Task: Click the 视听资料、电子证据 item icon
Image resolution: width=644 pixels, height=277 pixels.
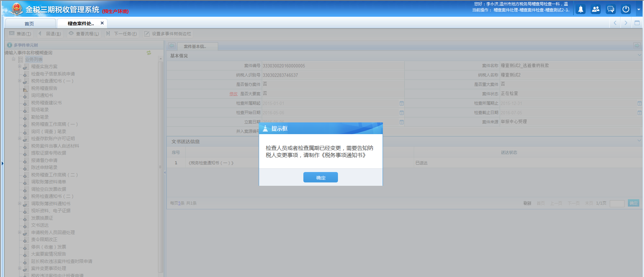Action: point(26,211)
